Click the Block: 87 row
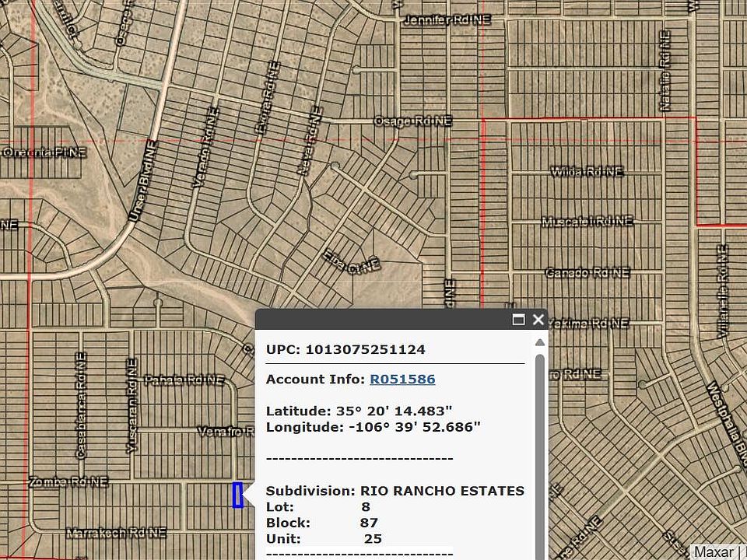Screen dimensions: 747x560 [322, 523]
